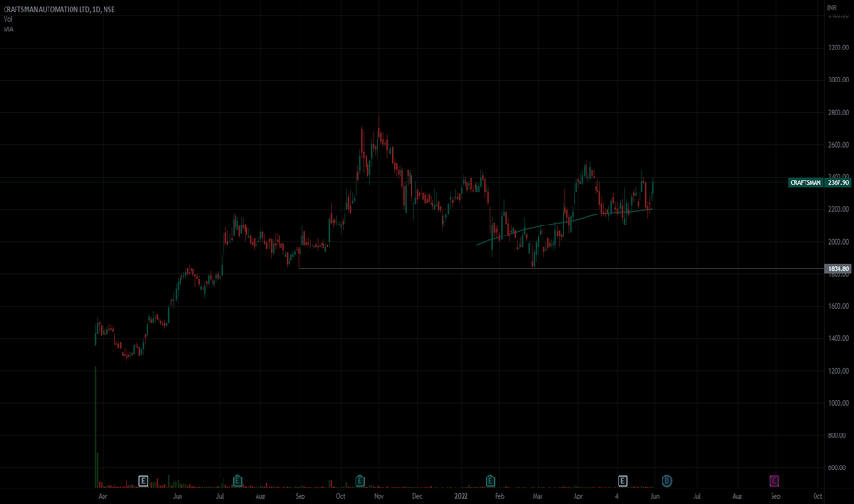Click the 3000.00 price axis label

pos(838,80)
